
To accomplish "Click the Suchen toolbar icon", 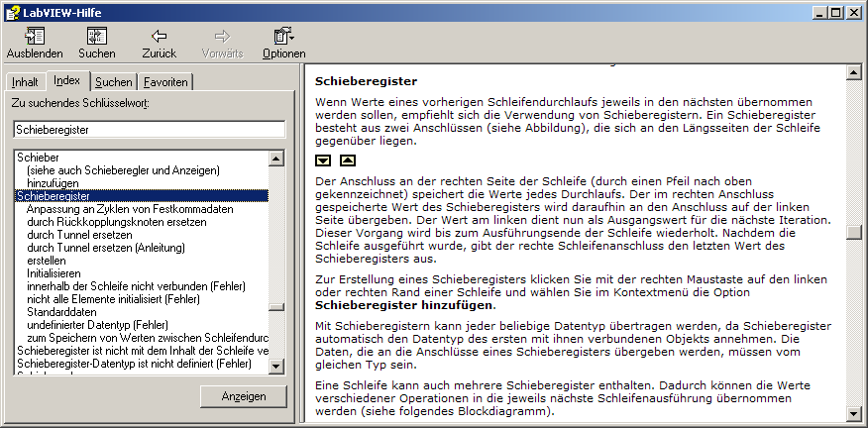I will tap(97, 37).
